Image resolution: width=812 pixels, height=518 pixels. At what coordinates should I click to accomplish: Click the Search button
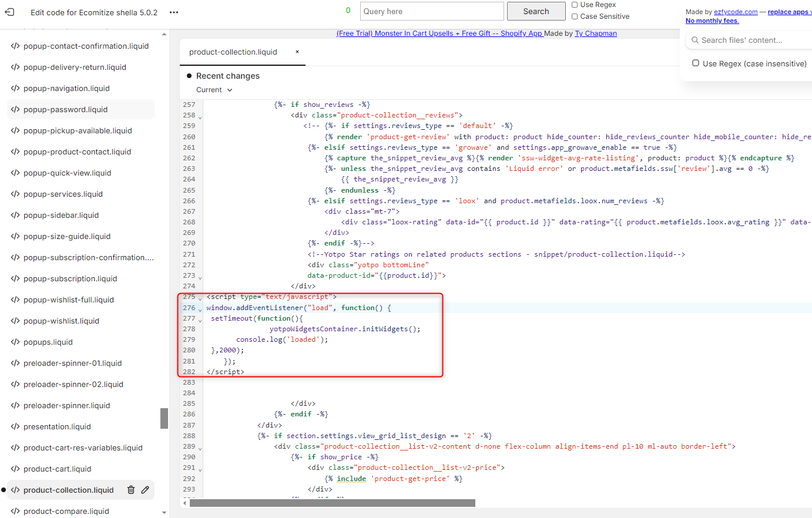[x=536, y=11]
